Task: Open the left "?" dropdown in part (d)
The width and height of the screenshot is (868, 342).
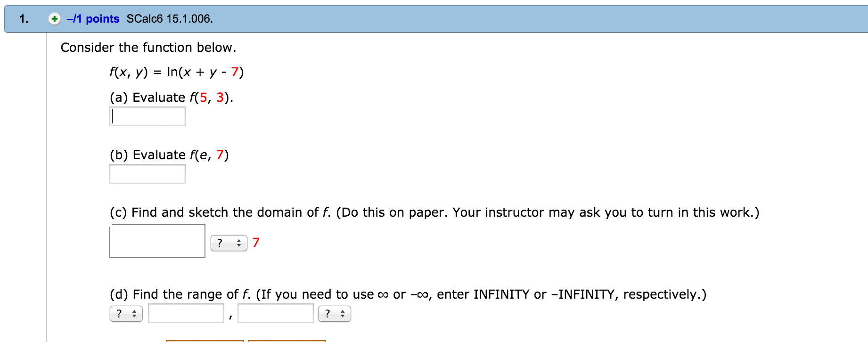Action: pyautogui.click(x=125, y=313)
